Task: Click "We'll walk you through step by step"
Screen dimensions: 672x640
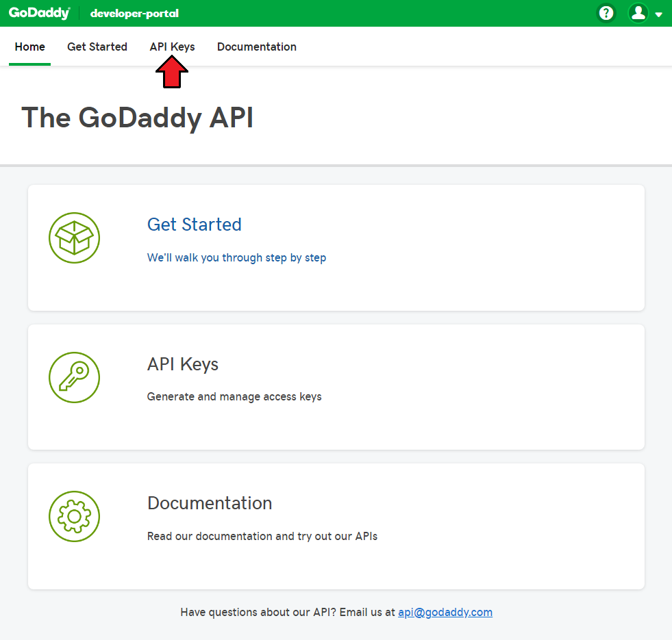Action: [236, 257]
